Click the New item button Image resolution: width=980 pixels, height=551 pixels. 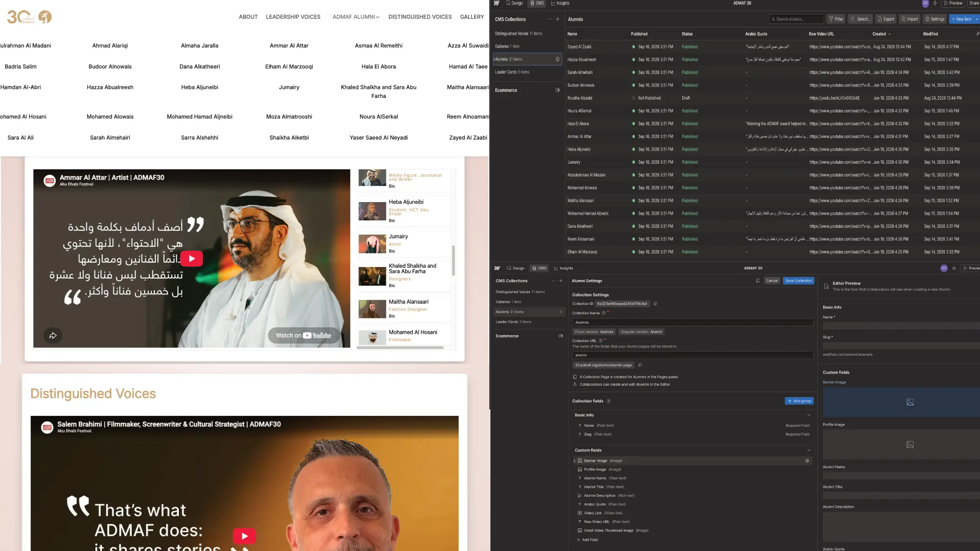(x=962, y=19)
